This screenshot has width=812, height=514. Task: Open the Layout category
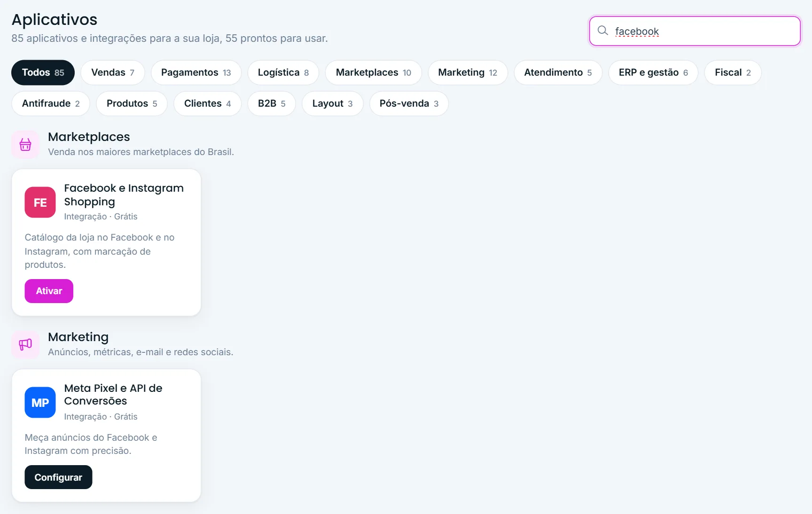pos(332,103)
